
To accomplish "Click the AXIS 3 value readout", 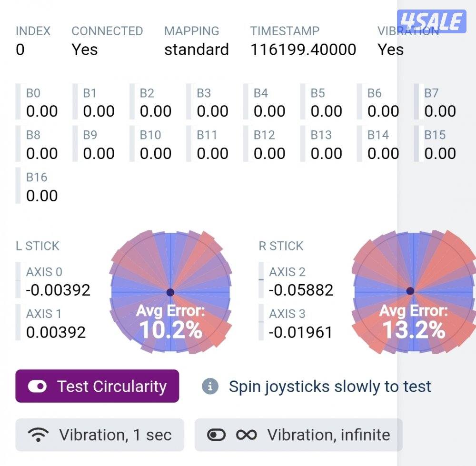I will [x=301, y=332].
